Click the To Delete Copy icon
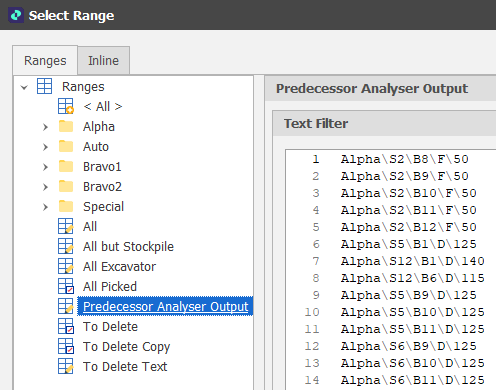The height and width of the screenshot is (390, 496). pyautogui.click(x=66, y=346)
